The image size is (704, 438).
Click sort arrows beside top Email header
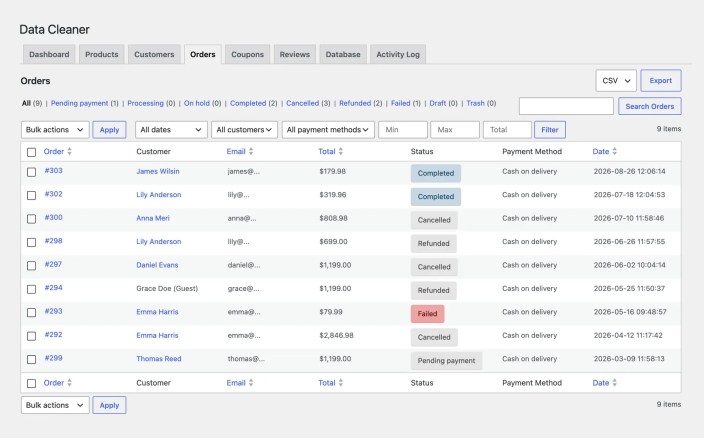[x=251, y=152]
